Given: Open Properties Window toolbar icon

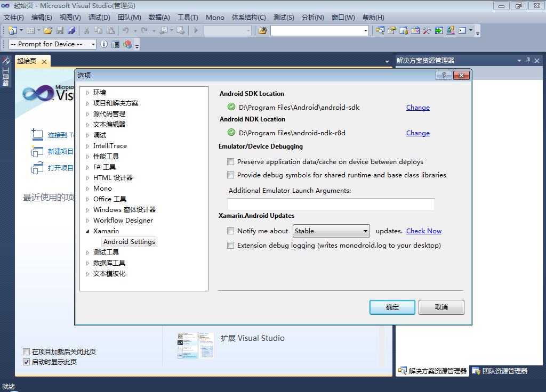Looking at the screenshot, I should click(392, 30).
